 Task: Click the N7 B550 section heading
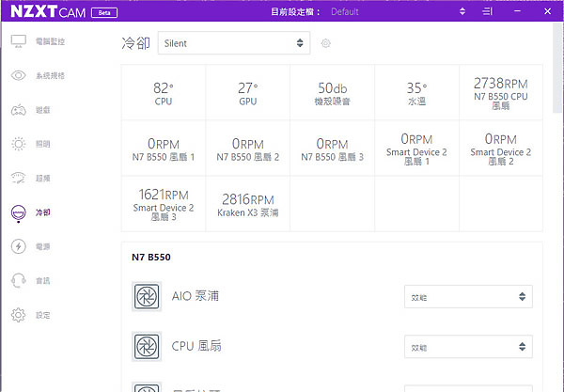point(151,258)
